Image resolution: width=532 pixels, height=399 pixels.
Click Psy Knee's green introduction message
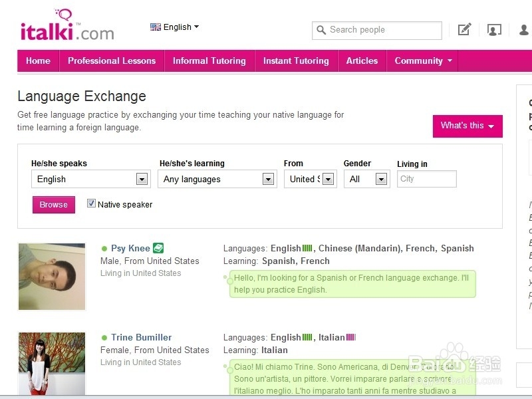click(x=352, y=284)
